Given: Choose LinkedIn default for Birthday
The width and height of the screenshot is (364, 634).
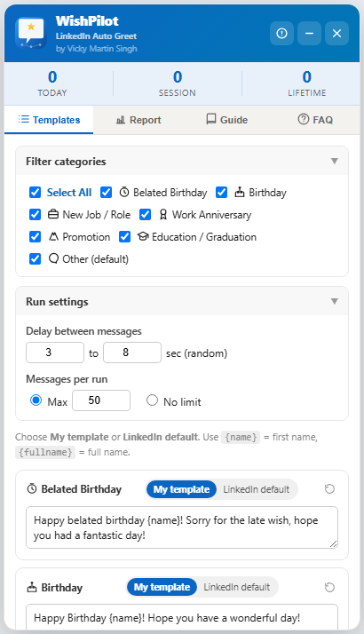Looking at the screenshot, I should coord(237,587).
